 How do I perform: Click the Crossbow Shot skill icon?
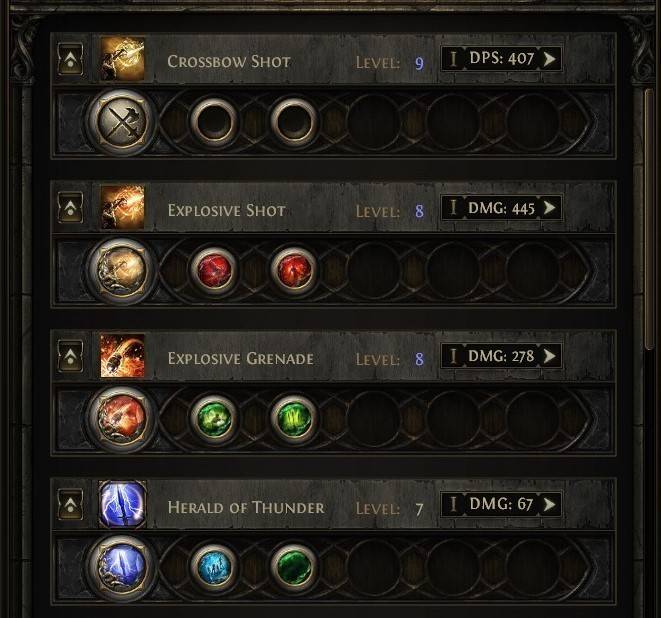tap(123, 61)
